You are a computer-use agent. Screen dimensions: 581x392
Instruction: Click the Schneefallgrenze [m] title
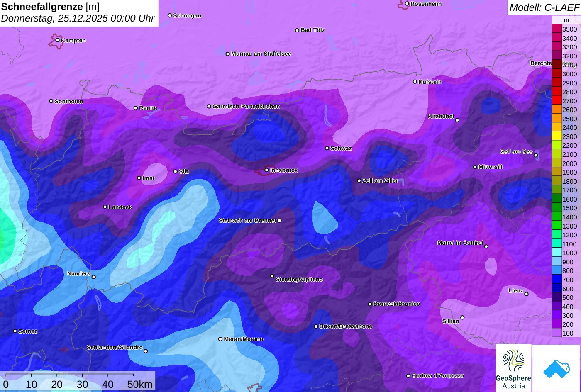click(x=50, y=7)
